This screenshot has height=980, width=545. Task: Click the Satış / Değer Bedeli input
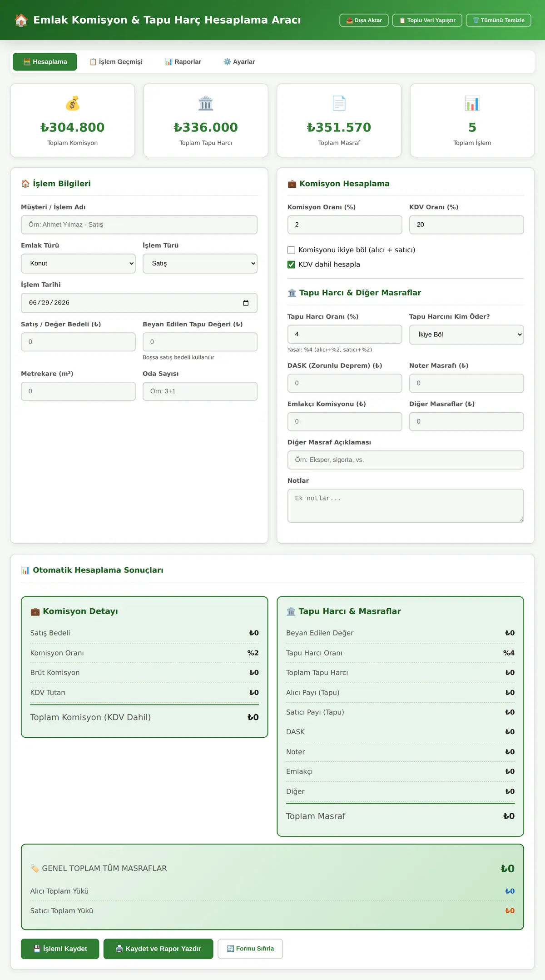(x=78, y=342)
